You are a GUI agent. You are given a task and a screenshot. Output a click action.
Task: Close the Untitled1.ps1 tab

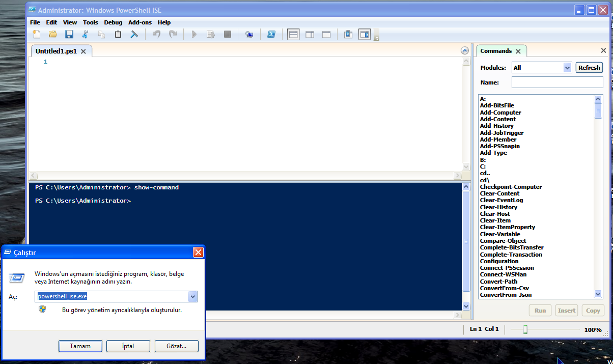(x=83, y=51)
